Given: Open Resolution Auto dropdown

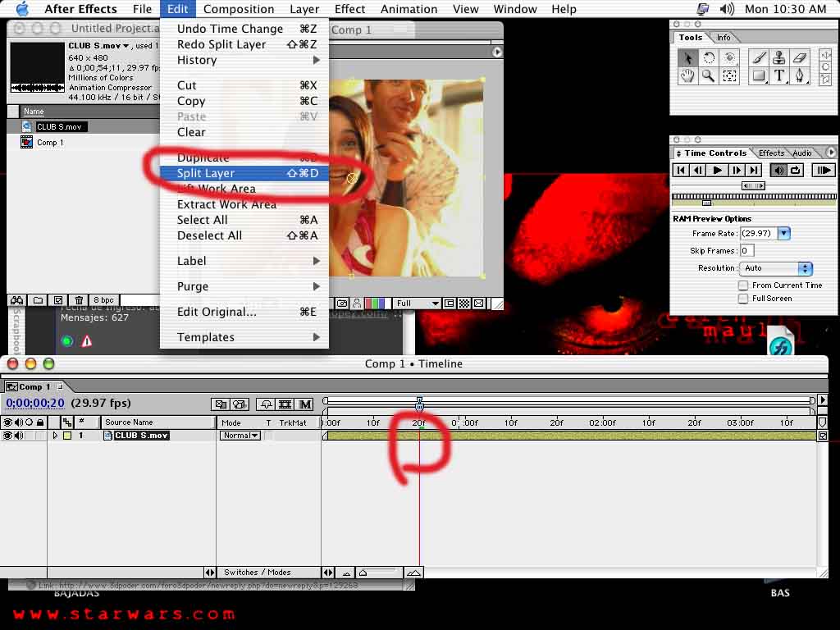Looking at the screenshot, I should [776, 268].
